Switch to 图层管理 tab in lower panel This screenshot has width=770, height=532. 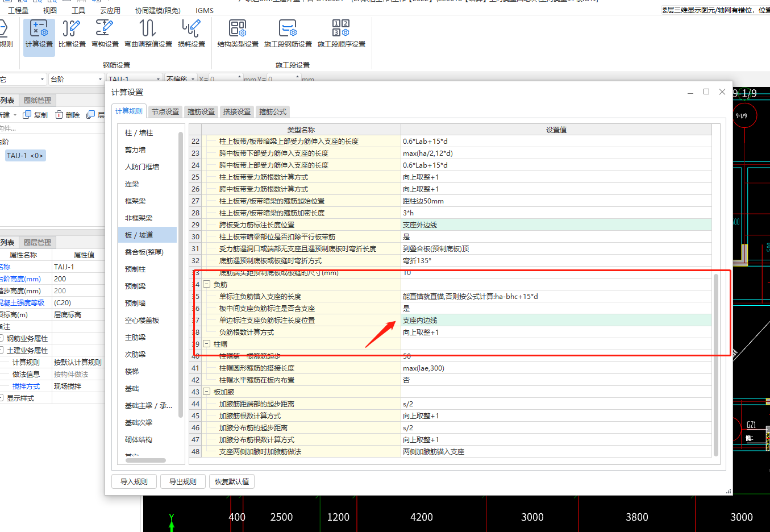point(38,242)
